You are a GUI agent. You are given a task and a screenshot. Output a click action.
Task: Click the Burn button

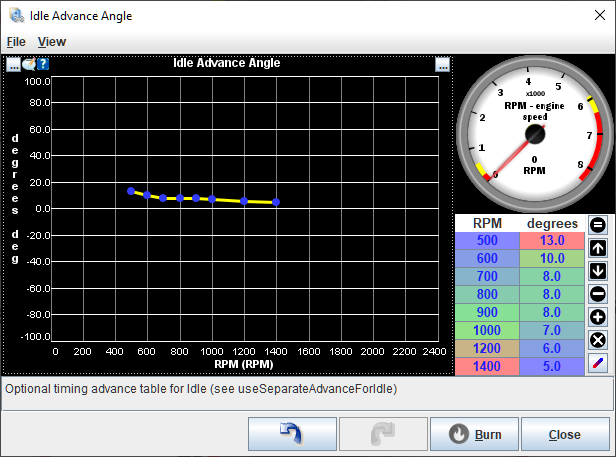[476, 435]
